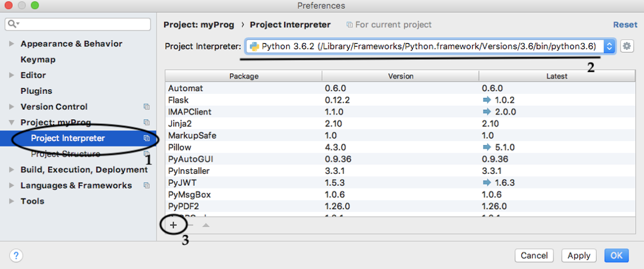Image resolution: width=644 pixels, height=269 pixels.
Task: Click the interpreter settings gear icon
Action: click(626, 46)
